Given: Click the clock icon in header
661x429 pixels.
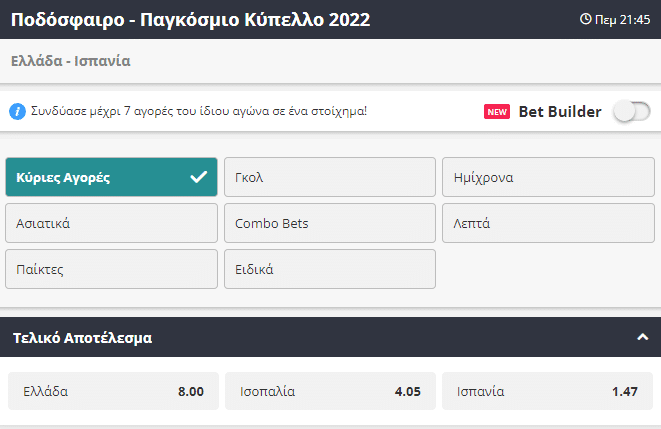Looking at the screenshot, I should point(586,19).
